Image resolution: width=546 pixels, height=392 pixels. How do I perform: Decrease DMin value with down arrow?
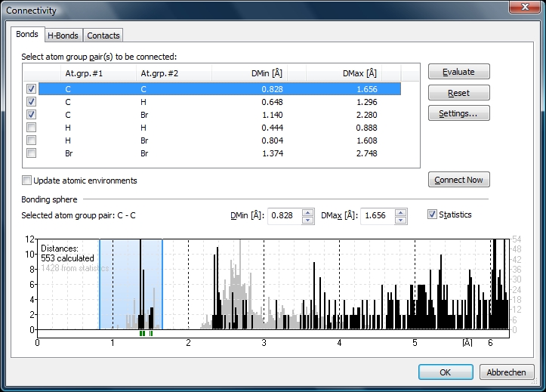[x=307, y=220]
